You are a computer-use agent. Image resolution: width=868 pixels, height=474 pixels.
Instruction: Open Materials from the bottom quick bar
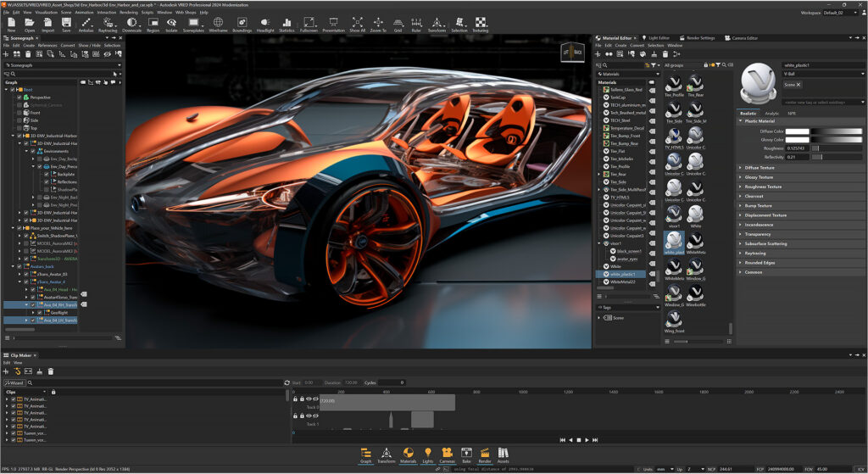pos(408,455)
